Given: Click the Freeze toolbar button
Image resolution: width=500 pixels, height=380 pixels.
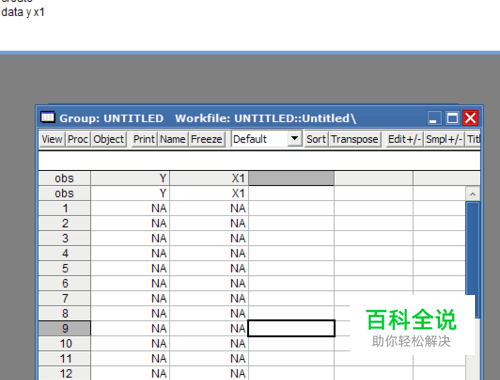Looking at the screenshot, I should pos(207,139).
